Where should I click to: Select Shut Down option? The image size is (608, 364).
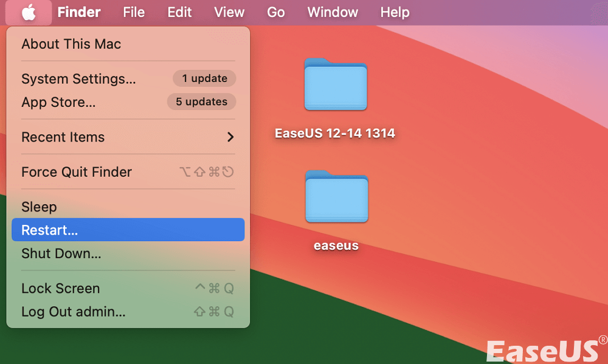tap(61, 253)
